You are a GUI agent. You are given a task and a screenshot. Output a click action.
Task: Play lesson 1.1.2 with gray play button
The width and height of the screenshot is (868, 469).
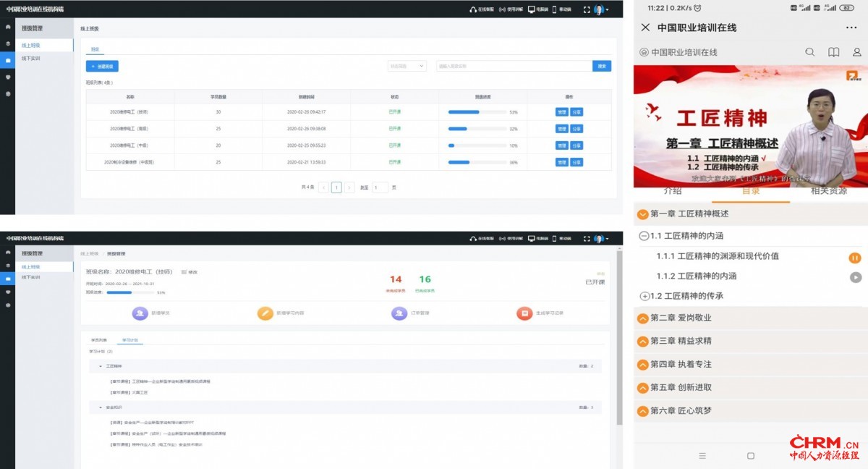(855, 277)
